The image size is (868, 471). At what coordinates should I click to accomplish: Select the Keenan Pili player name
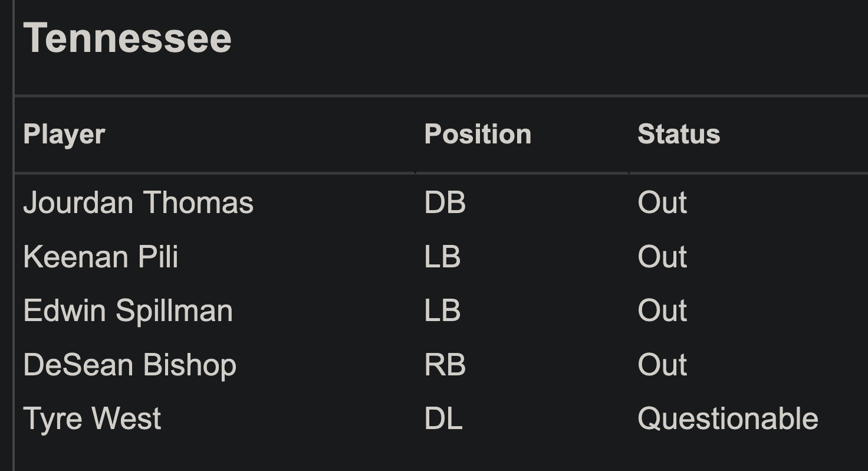pos(101,257)
